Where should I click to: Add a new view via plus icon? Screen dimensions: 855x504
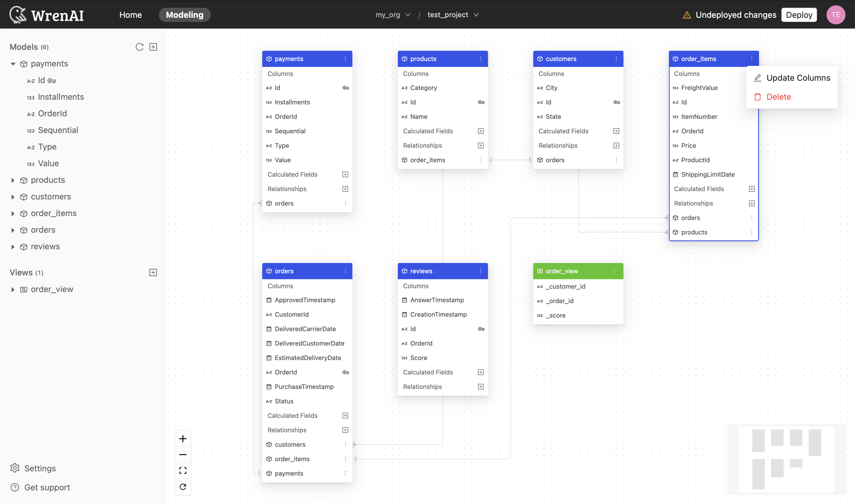click(153, 272)
